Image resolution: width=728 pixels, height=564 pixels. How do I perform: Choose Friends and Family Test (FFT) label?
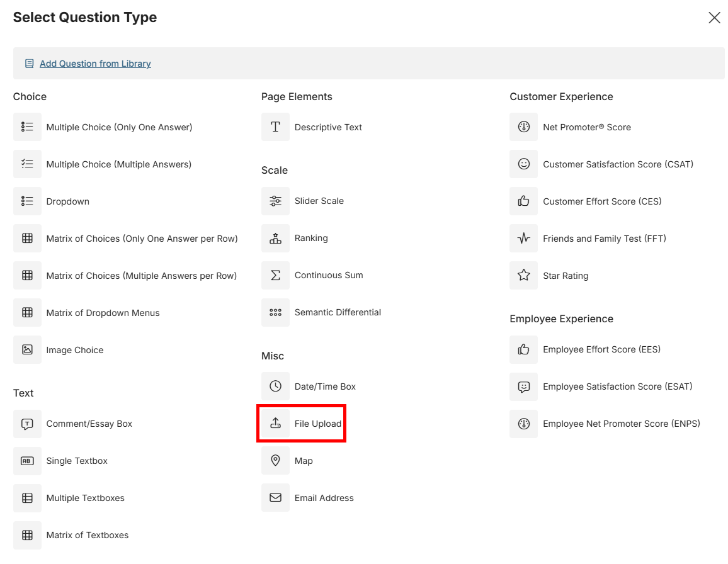605,239
